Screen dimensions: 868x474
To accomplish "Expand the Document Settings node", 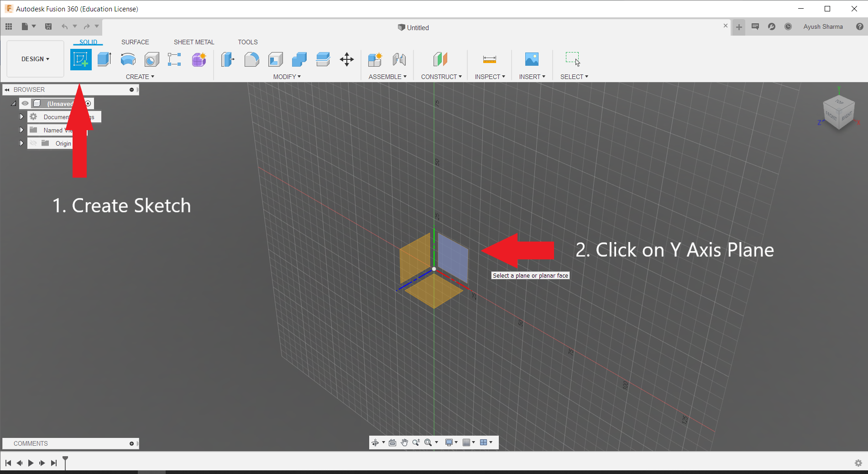I will (x=21, y=117).
